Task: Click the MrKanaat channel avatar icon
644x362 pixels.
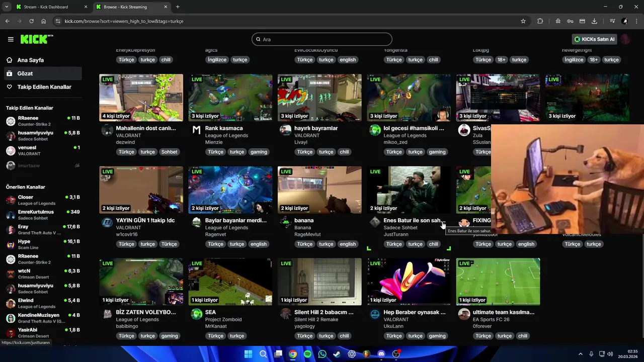Action: (x=197, y=314)
